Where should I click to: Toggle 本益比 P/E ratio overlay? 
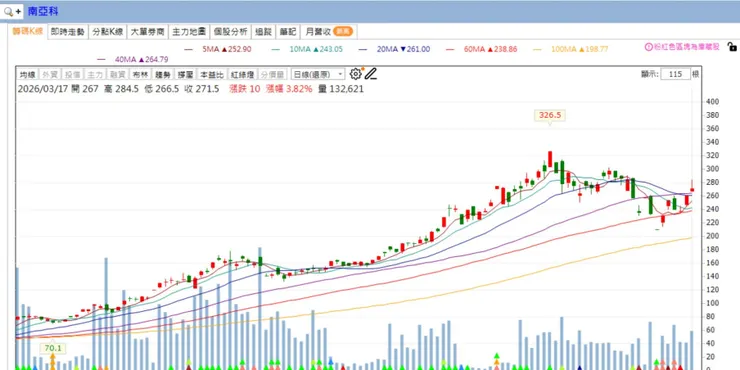click(211, 75)
